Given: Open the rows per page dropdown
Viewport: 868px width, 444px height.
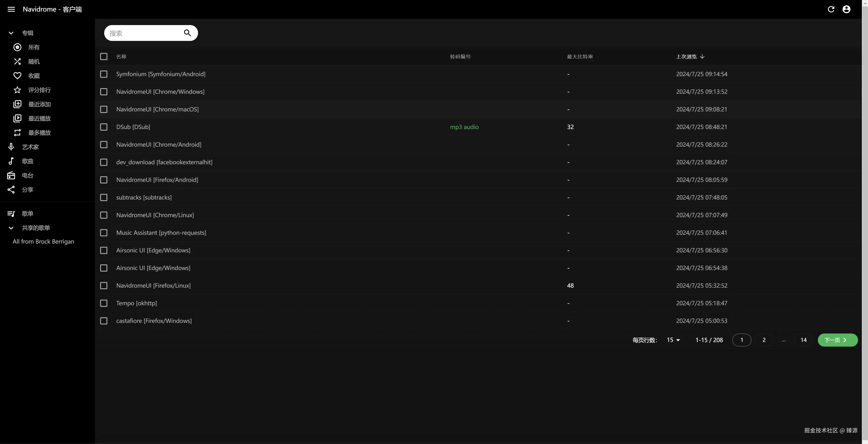Looking at the screenshot, I should click(x=673, y=340).
